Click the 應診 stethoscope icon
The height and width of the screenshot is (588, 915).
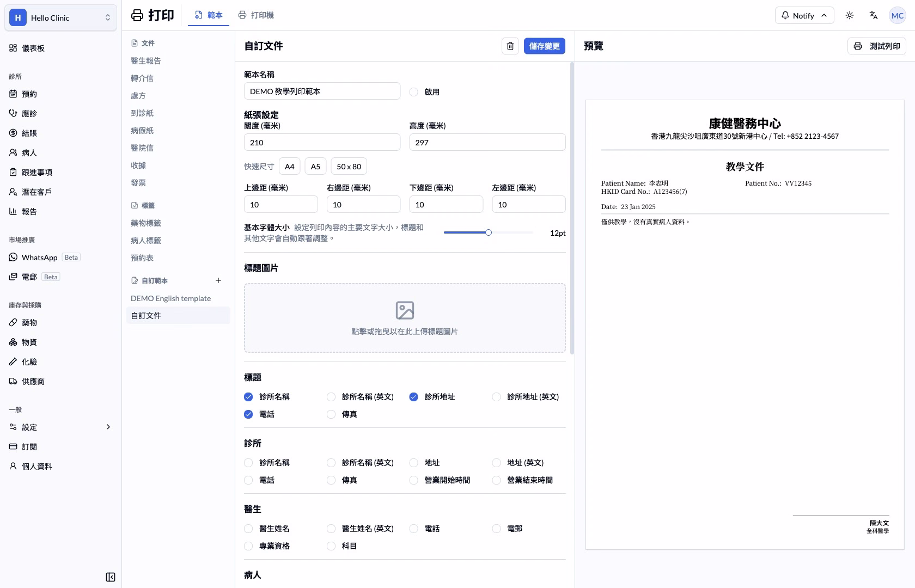pyautogui.click(x=13, y=114)
